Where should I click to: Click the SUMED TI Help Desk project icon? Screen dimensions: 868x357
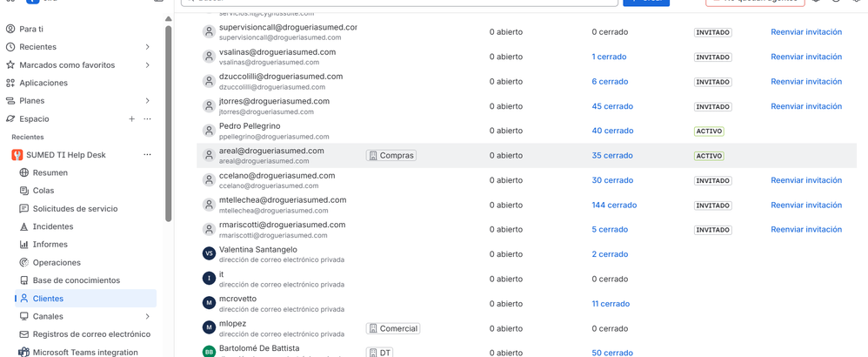(x=17, y=155)
